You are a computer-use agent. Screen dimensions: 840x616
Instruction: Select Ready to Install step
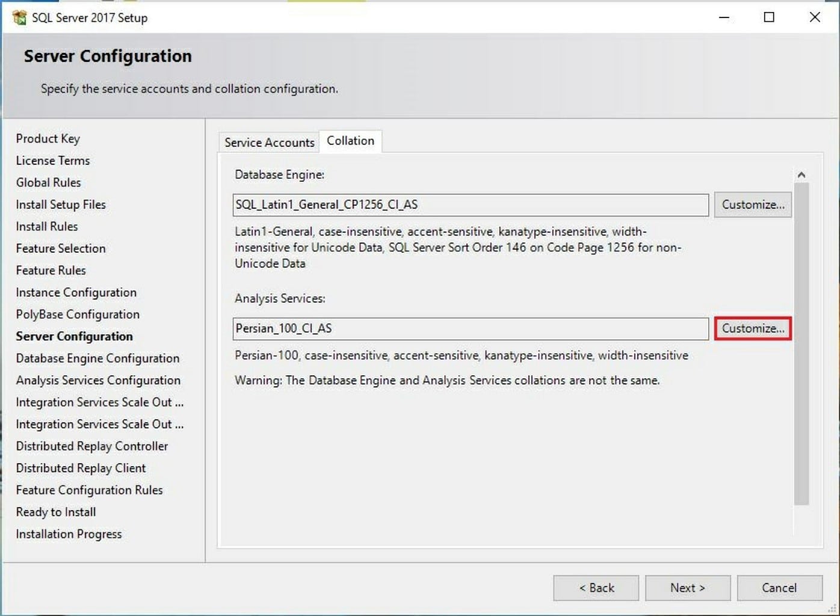(x=56, y=512)
